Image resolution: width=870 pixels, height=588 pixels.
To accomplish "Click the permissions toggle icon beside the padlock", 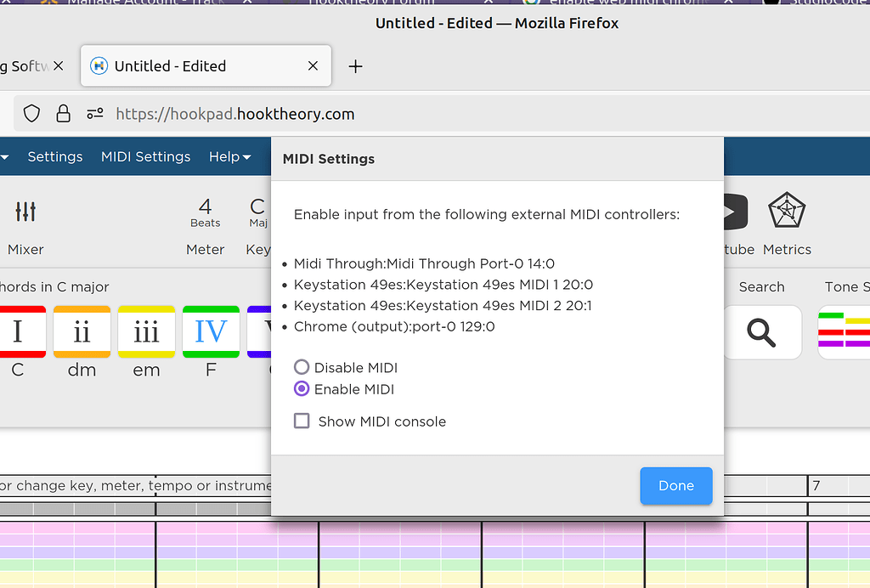I will [x=93, y=112].
